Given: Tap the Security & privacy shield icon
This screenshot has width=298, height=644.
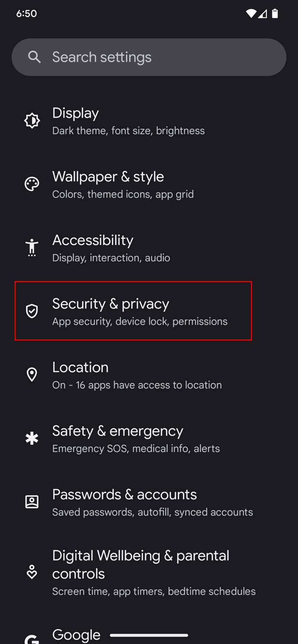Looking at the screenshot, I should pyautogui.click(x=32, y=311).
